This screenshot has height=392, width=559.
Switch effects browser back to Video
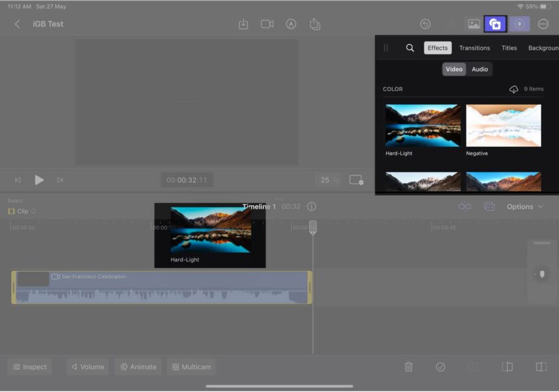(x=454, y=69)
